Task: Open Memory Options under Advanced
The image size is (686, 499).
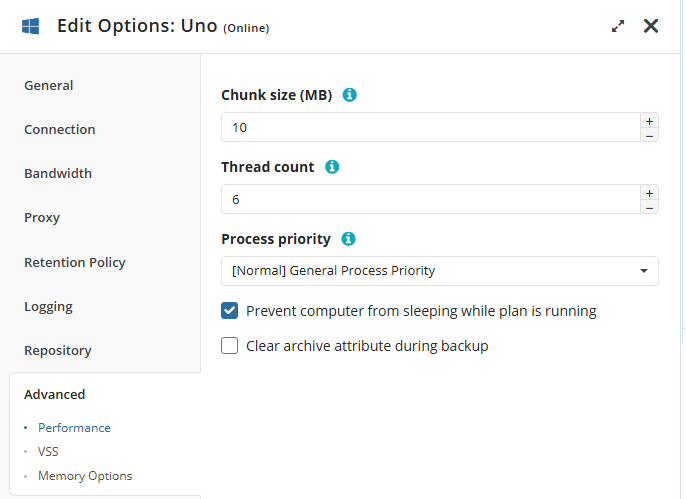Action: (x=85, y=476)
